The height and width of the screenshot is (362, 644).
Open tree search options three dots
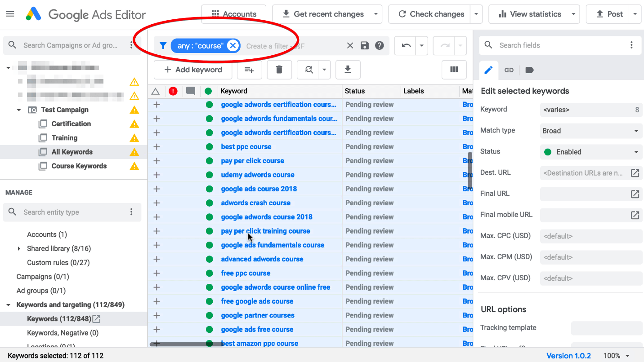[131, 45]
